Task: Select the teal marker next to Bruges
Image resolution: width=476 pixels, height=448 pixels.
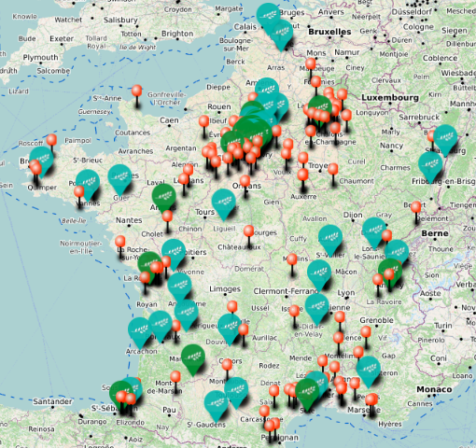Action: [268, 17]
